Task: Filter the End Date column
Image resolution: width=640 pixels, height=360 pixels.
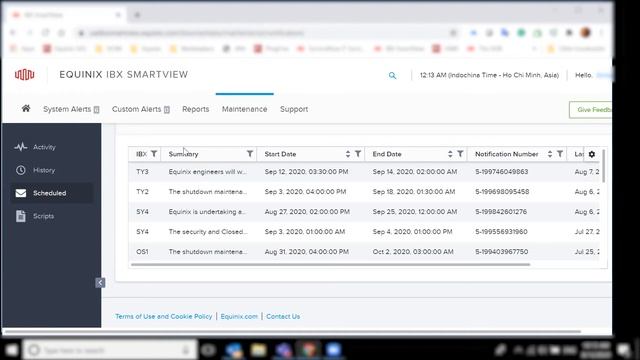Action: tap(460, 154)
